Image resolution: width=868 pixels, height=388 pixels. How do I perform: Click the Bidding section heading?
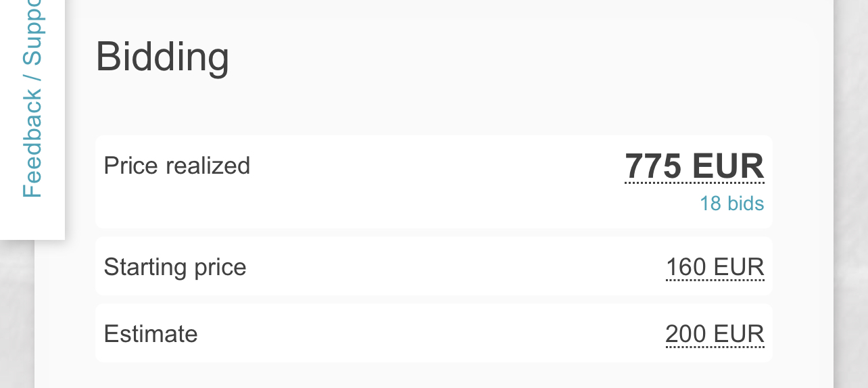coord(162,57)
